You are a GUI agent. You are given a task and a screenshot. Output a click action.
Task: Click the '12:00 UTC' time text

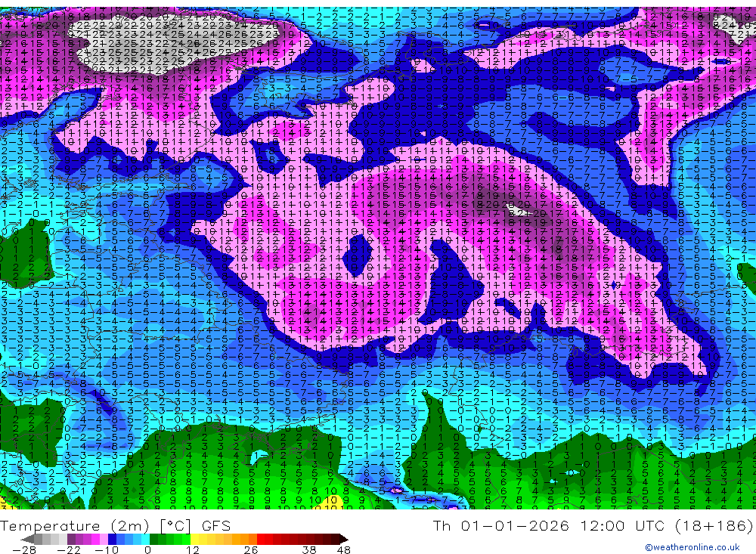[622, 525]
